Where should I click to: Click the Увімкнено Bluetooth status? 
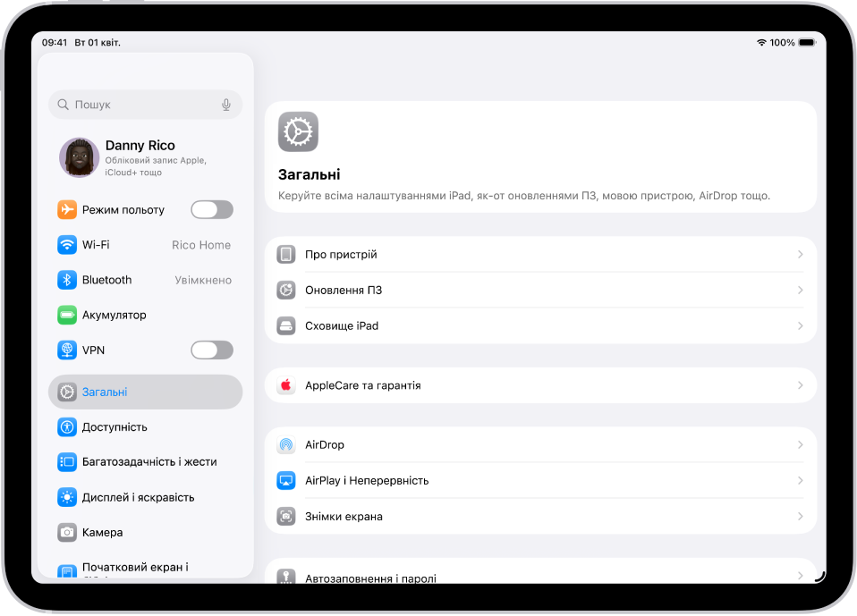click(x=203, y=280)
